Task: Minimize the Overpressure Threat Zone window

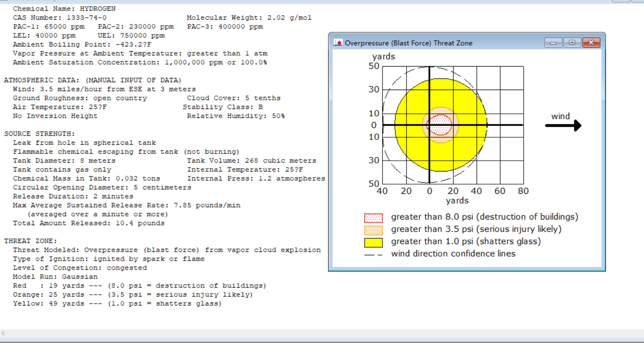Action: pos(553,43)
